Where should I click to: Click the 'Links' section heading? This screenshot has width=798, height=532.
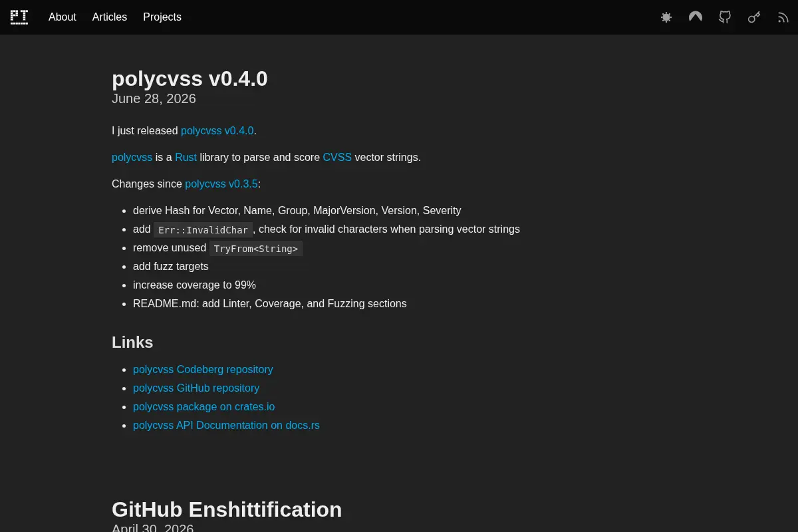(x=132, y=342)
